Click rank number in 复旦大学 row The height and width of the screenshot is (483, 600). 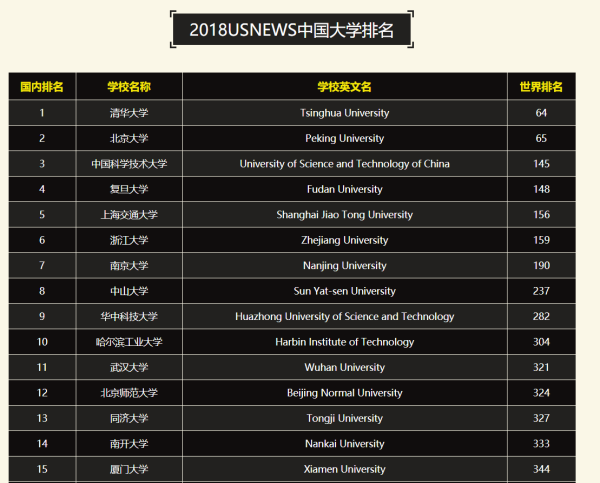(42, 189)
